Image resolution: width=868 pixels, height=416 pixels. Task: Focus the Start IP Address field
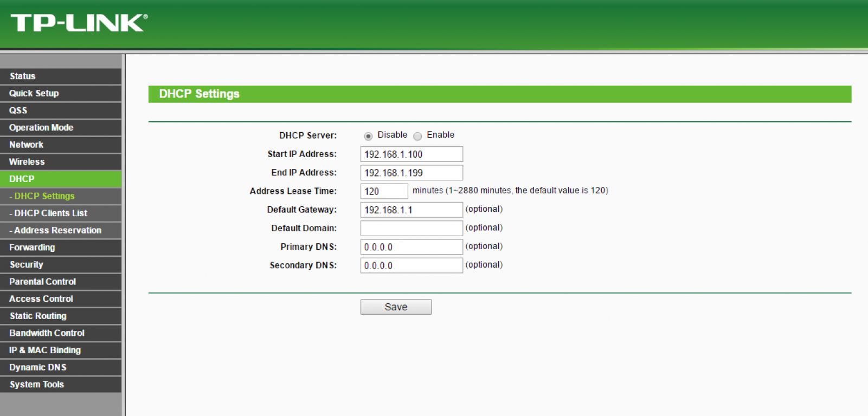412,154
